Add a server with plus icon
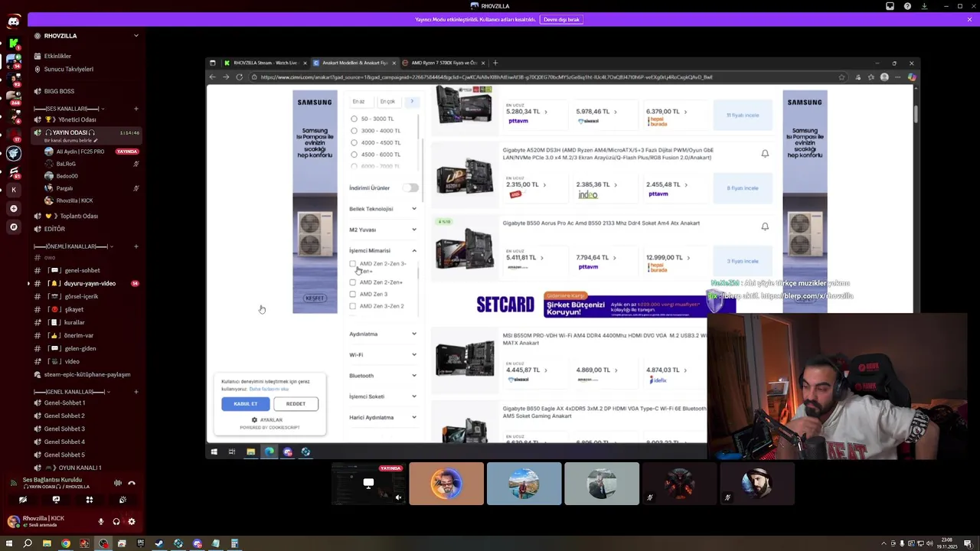 pyautogui.click(x=13, y=208)
